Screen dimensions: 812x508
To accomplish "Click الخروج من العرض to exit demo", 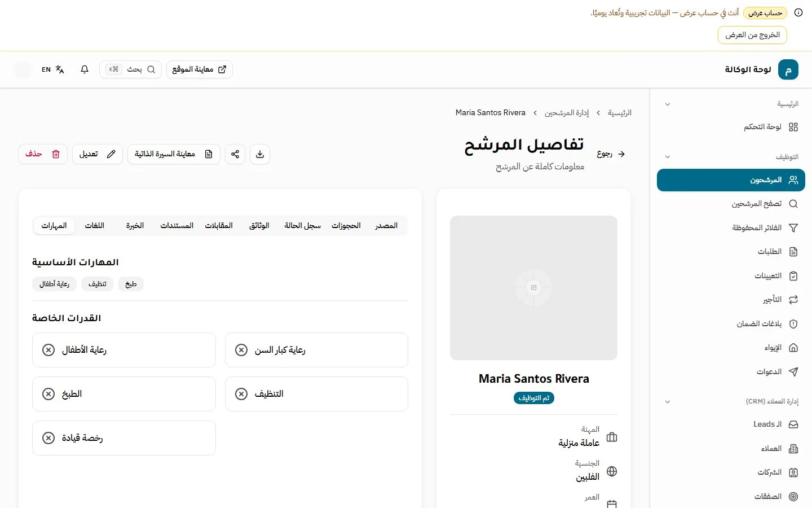I will [752, 35].
